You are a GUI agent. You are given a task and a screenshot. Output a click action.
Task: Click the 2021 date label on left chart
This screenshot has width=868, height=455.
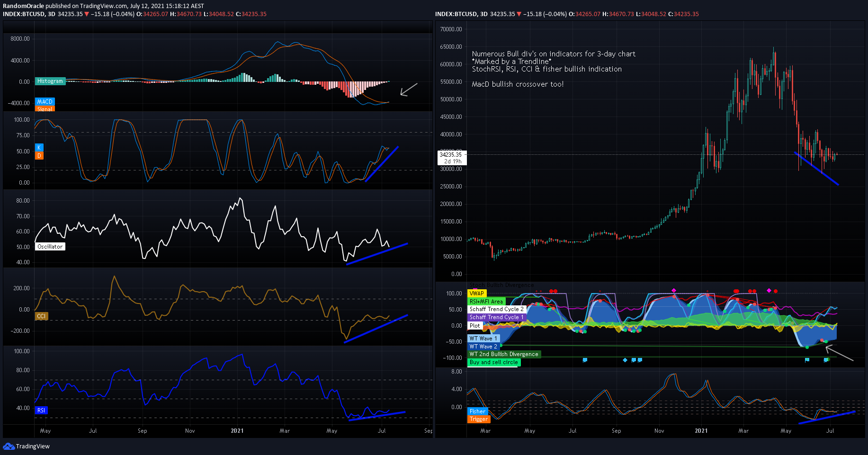tap(237, 430)
